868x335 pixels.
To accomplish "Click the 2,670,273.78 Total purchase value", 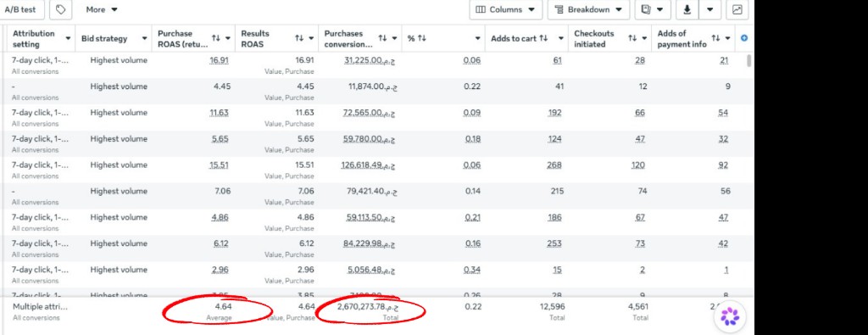I will (x=367, y=306).
